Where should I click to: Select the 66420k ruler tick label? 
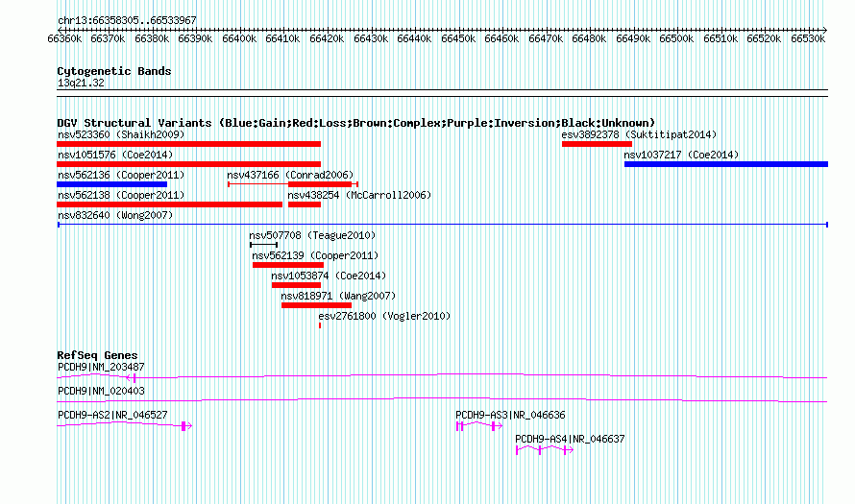coord(327,38)
